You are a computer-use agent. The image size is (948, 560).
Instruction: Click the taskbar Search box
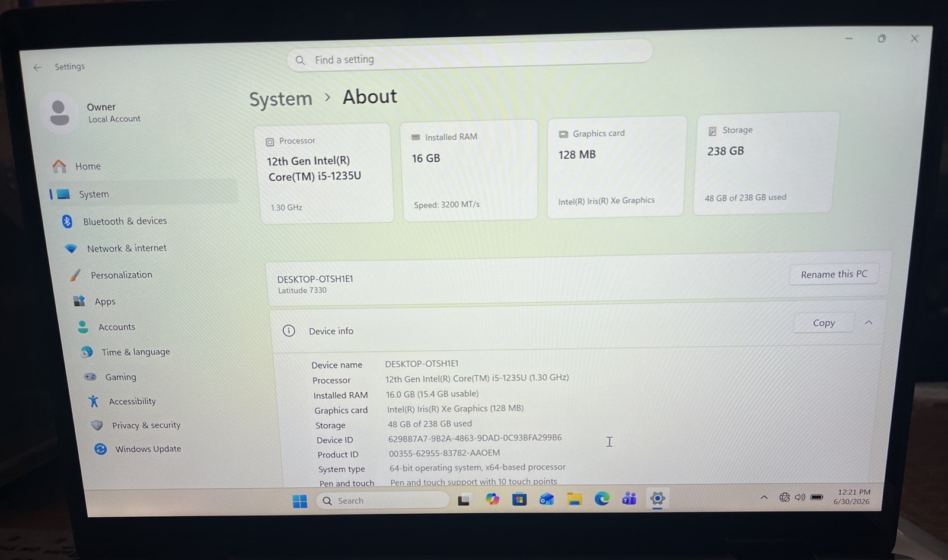coord(383,501)
